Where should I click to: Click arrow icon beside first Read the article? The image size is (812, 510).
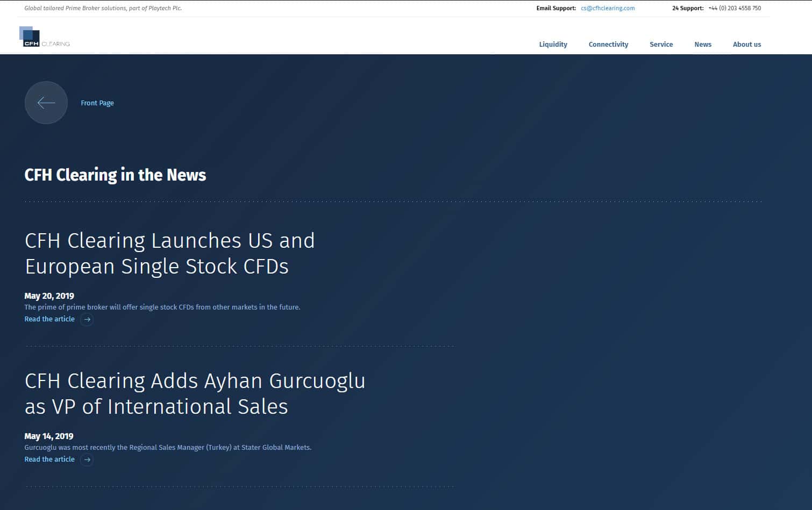click(x=87, y=320)
